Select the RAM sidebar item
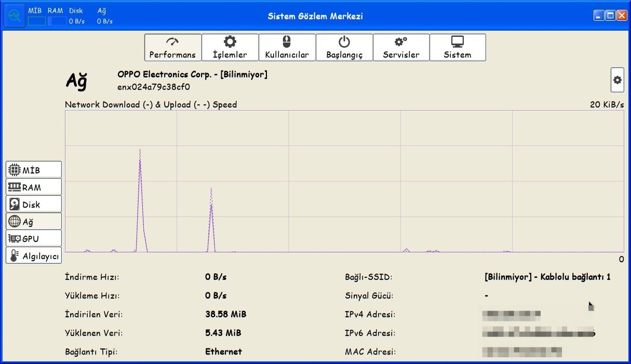The height and width of the screenshot is (364, 631). (34, 187)
